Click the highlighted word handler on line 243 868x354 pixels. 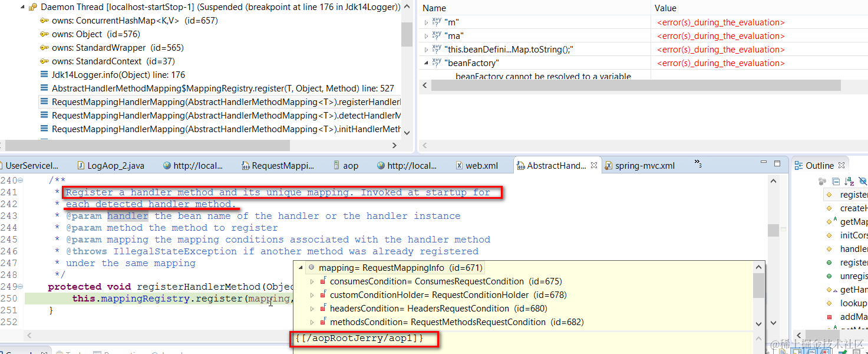127,216
